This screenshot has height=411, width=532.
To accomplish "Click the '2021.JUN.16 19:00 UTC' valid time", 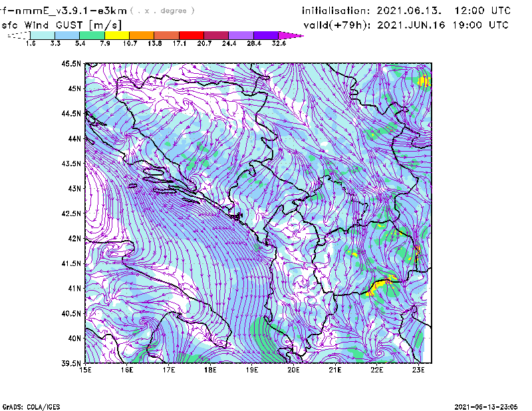I will [443, 25].
